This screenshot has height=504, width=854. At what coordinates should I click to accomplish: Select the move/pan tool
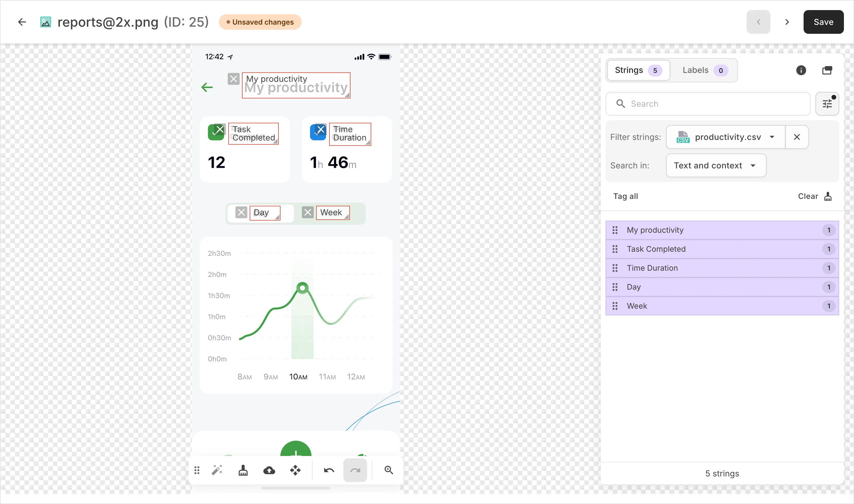pyautogui.click(x=296, y=470)
